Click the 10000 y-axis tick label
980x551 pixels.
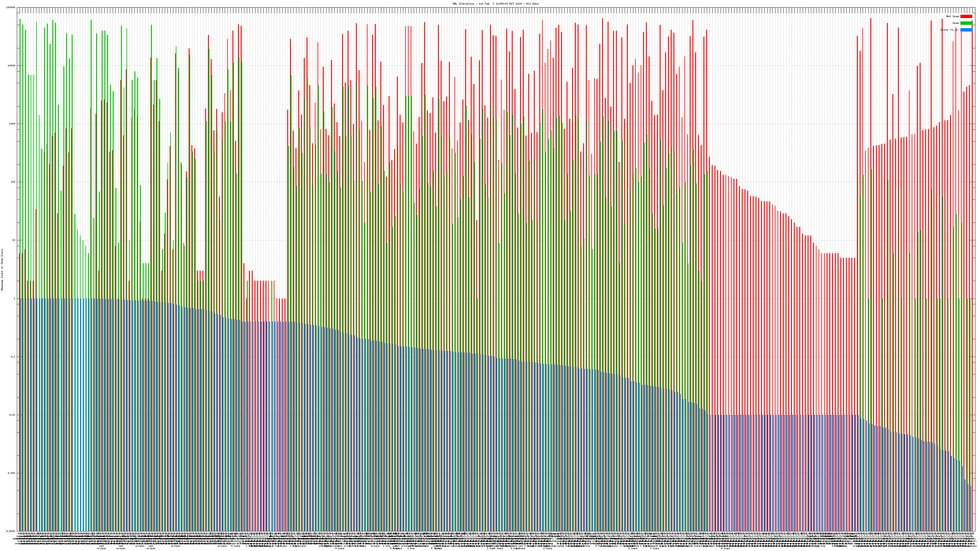point(12,66)
